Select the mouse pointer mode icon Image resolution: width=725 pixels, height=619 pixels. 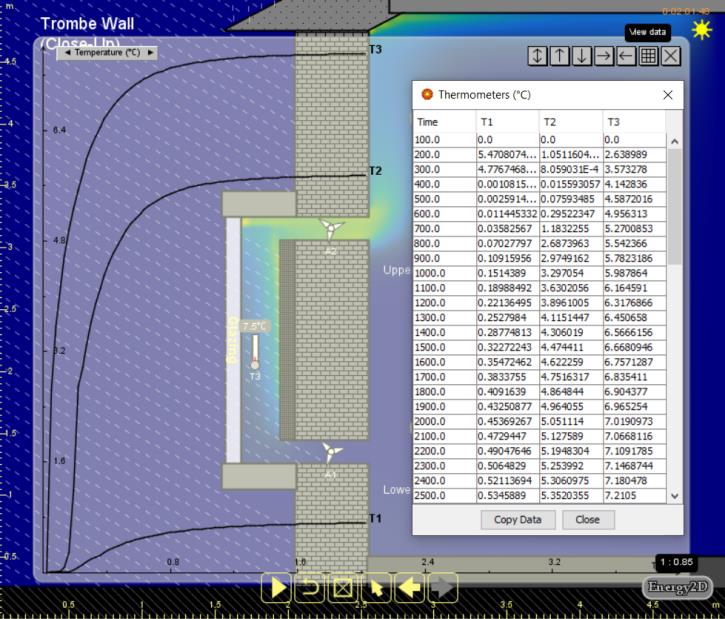377,587
